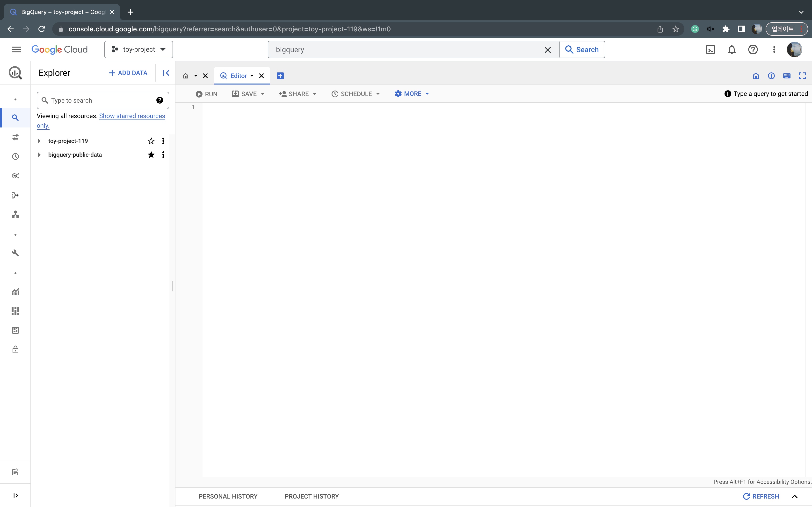This screenshot has height=507, width=812.
Task: Open the toy-project project selector dropdown
Action: pos(138,50)
